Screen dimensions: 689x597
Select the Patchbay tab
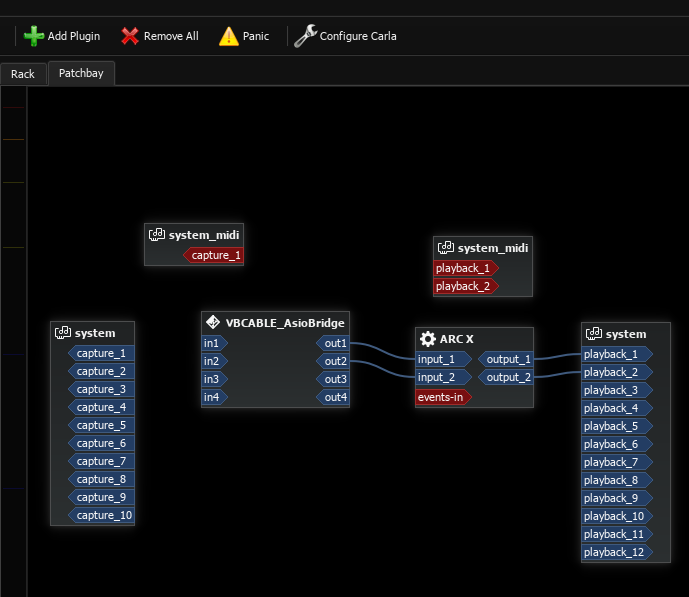click(x=81, y=73)
